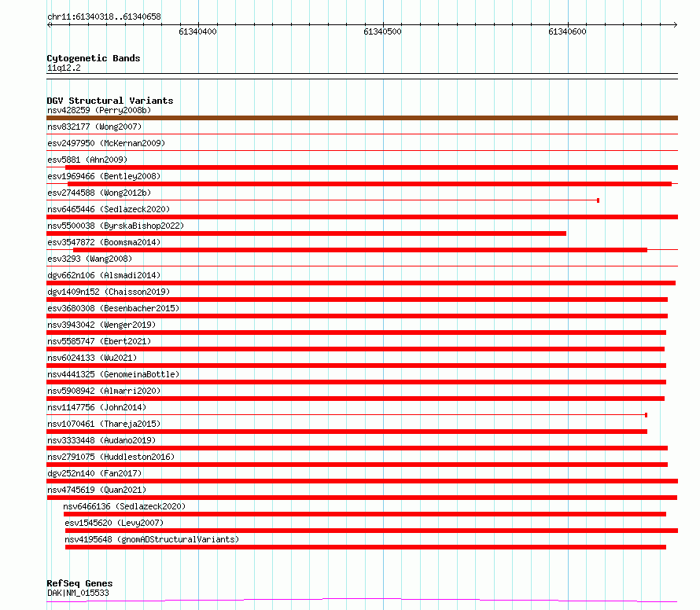Select nsv6466136 (Sedlazeck2020) variant label
The width and height of the screenshot is (700, 610).
pos(124,506)
